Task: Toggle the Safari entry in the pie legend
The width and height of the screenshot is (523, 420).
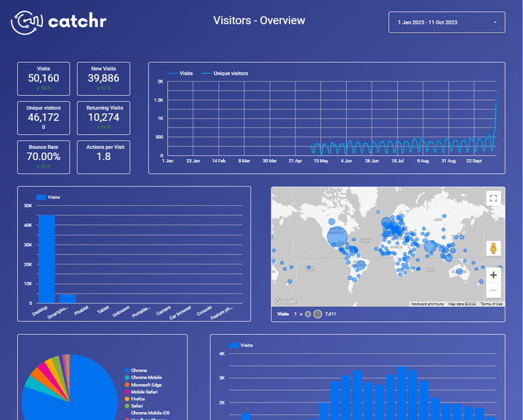Action: coord(133,406)
